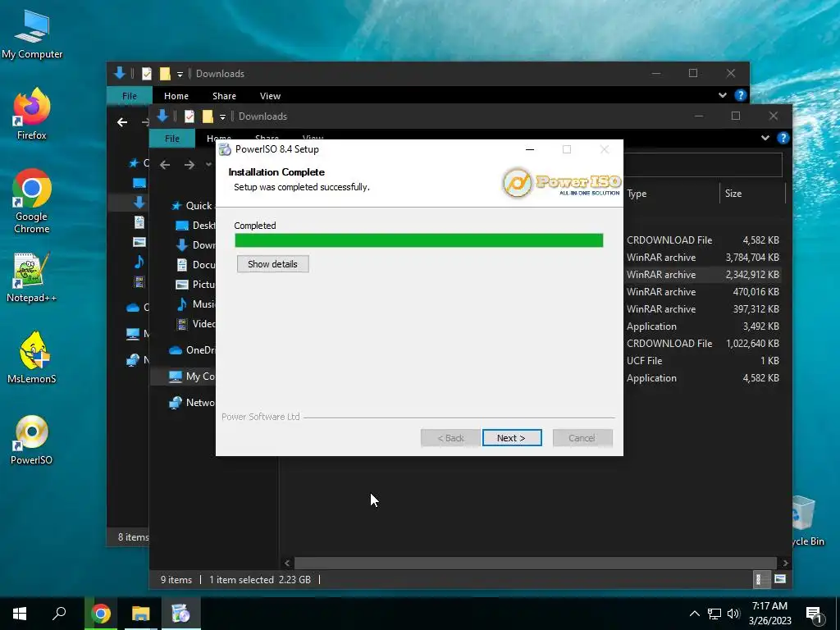
Task: Click Next in PowerISO Setup
Action: point(512,438)
